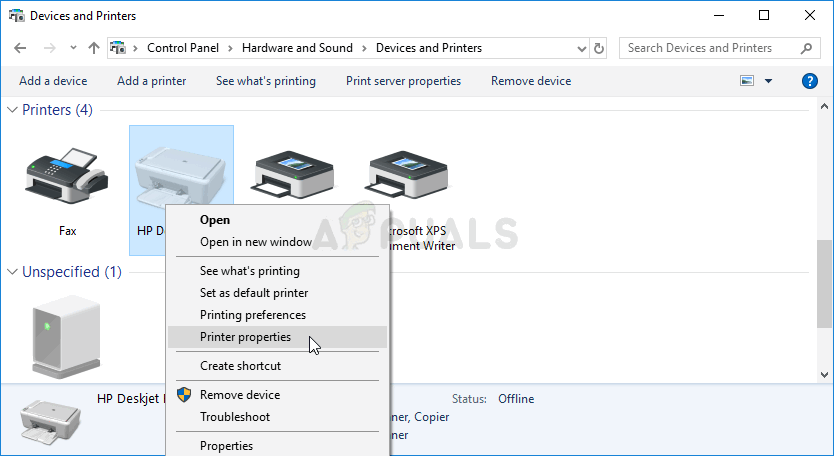Click Print server properties
Image resolution: width=834 pixels, height=456 pixels.
point(404,81)
